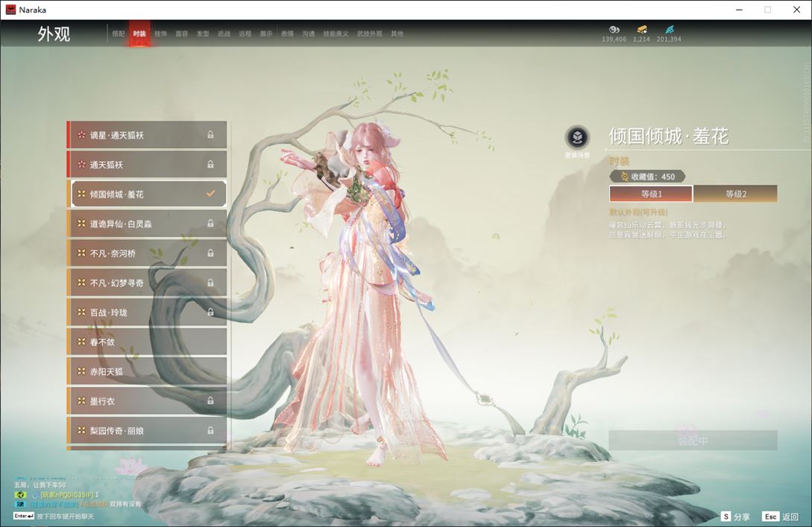
Task: Click the blue feather currency icon
Action: 669,30
